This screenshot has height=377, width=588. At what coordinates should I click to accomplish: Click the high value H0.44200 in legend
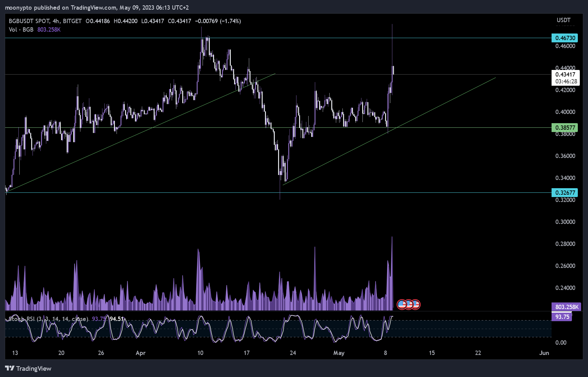click(x=126, y=21)
